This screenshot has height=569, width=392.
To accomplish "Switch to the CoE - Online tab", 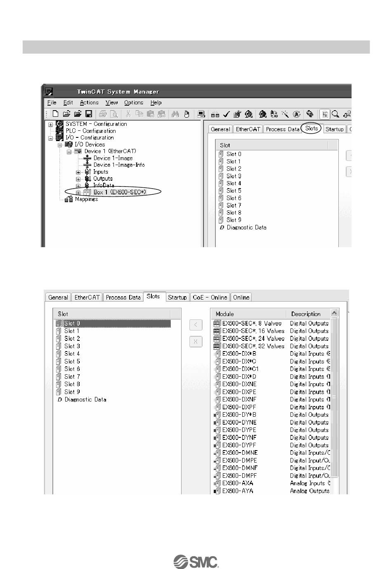I will 210,297.
